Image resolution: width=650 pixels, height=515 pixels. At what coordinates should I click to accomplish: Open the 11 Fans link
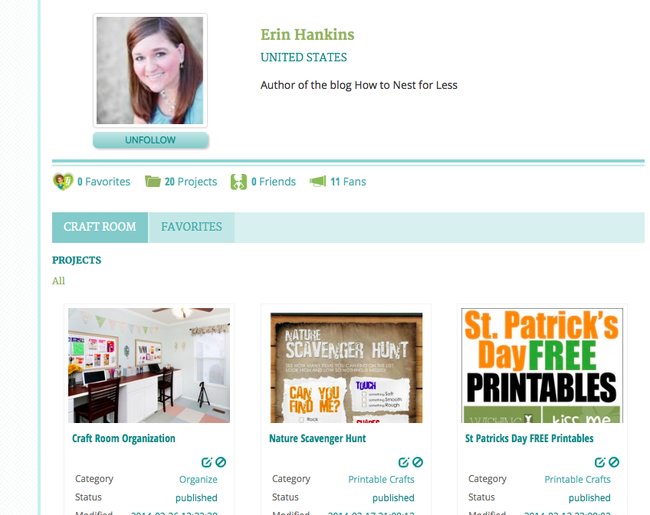348,182
